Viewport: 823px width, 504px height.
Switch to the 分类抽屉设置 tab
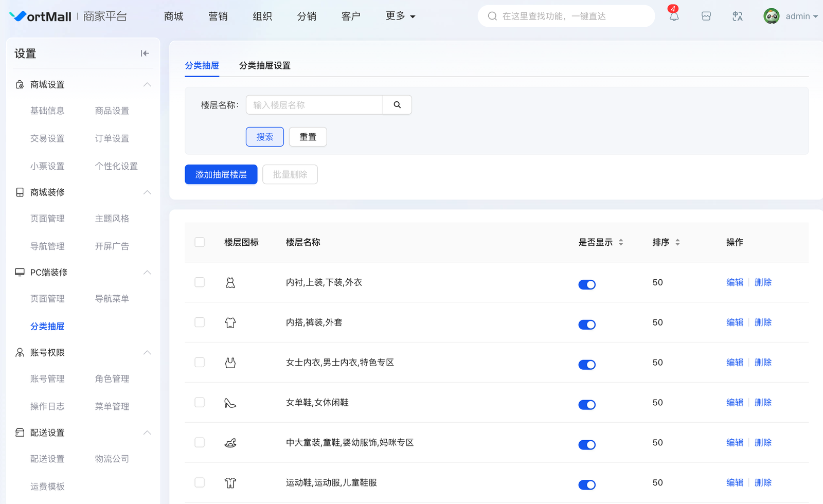[x=264, y=66]
